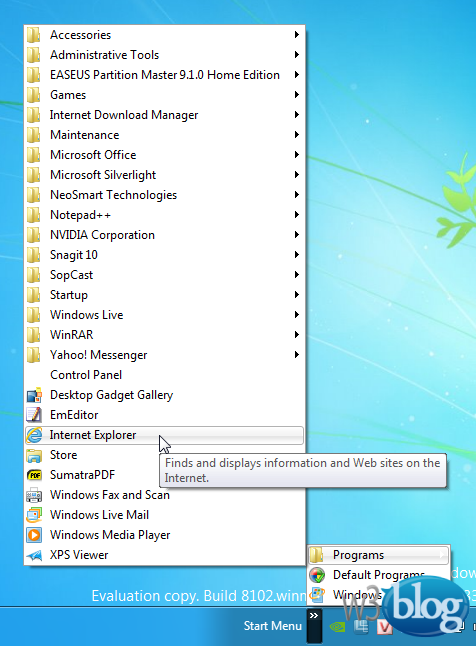Click the Microsoft Silverlight text
Image resolution: width=476 pixels, height=646 pixels.
(103, 175)
